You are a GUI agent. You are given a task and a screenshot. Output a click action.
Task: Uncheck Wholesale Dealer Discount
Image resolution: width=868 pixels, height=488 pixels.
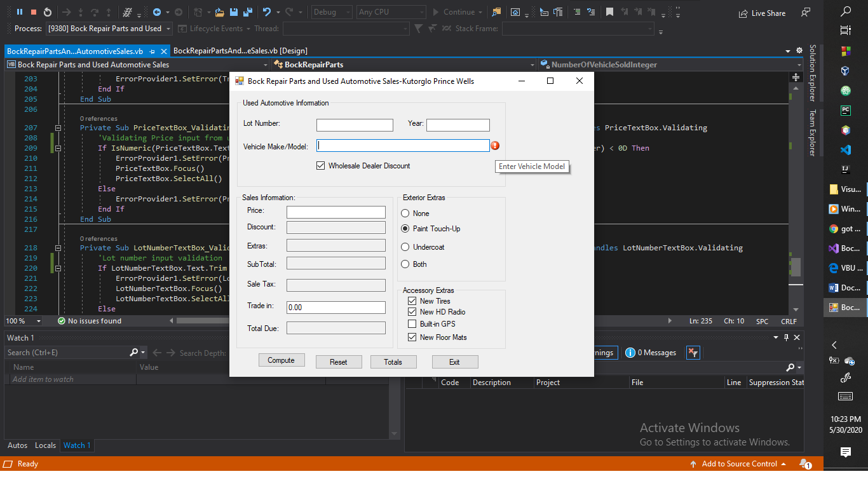pos(320,166)
